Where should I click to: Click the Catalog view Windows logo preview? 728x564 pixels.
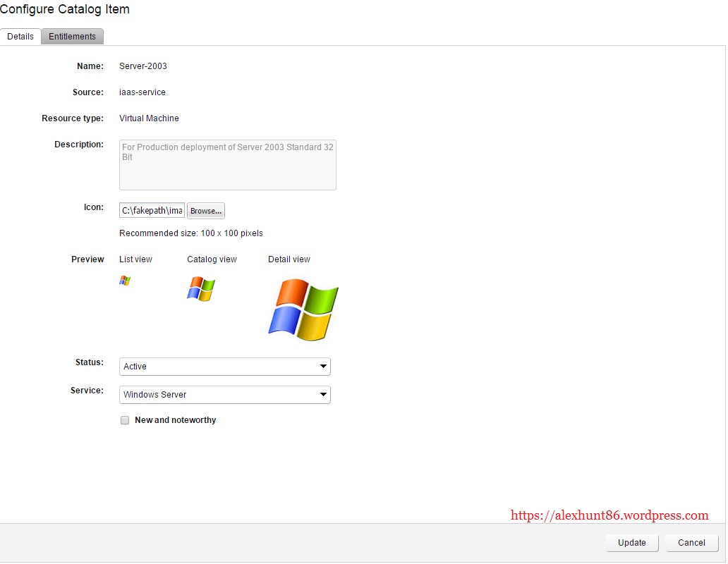pyautogui.click(x=201, y=289)
